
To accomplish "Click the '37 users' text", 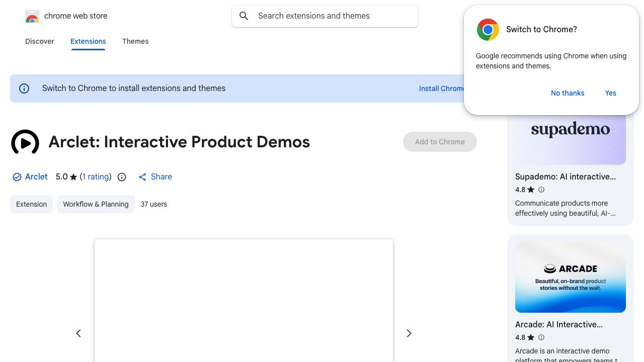I will tap(154, 204).
